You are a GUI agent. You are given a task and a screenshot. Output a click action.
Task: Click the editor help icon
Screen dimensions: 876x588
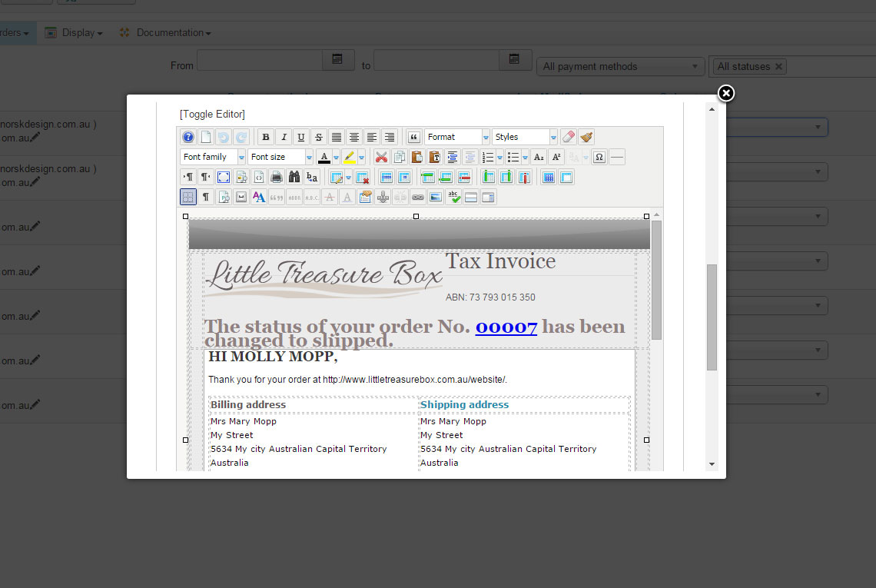tap(188, 138)
